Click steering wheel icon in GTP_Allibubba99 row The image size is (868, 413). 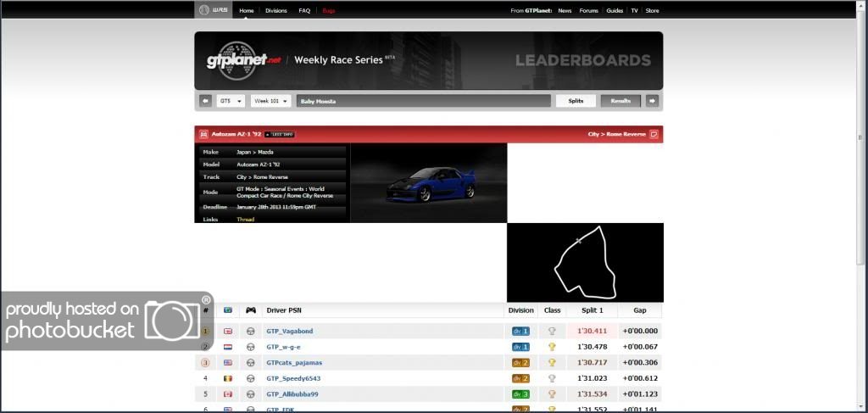251,394
